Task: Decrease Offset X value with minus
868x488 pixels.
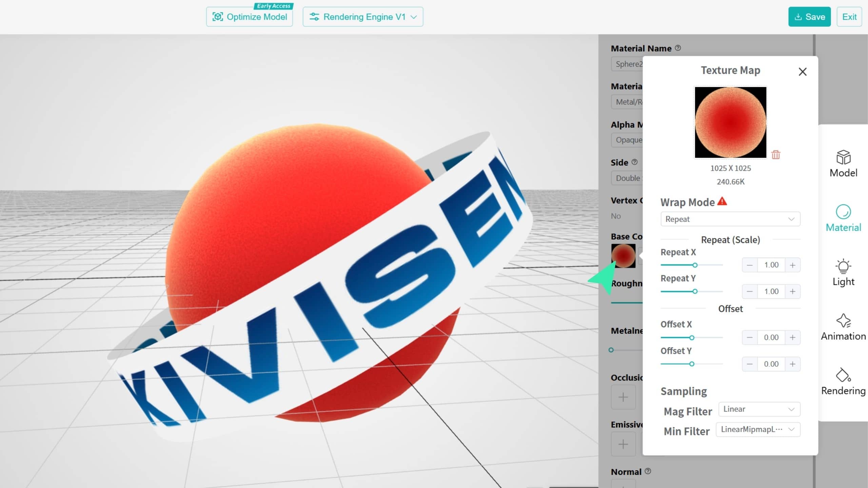Action: click(750, 338)
